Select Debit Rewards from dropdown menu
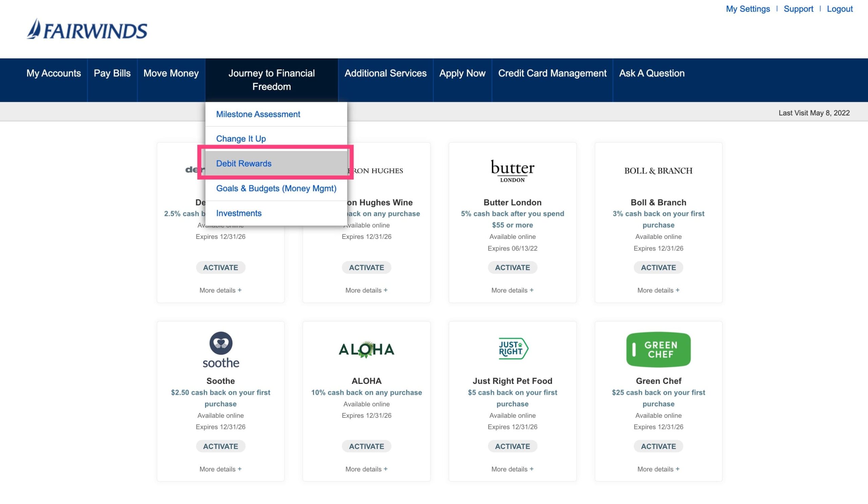The image size is (868, 504). [x=243, y=163]
